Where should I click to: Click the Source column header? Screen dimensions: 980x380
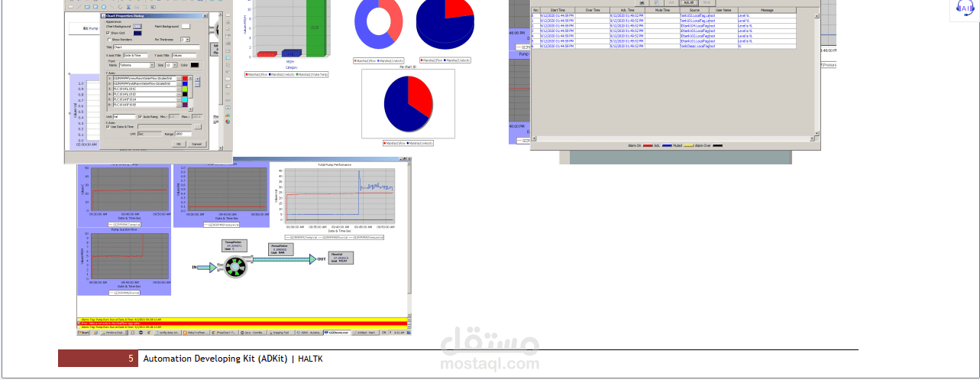pos(694,10)
